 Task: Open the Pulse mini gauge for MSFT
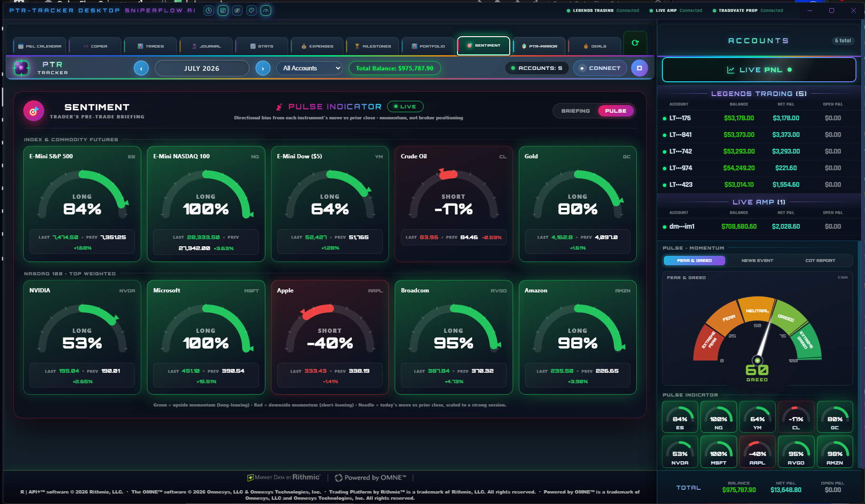pos(719,452)
